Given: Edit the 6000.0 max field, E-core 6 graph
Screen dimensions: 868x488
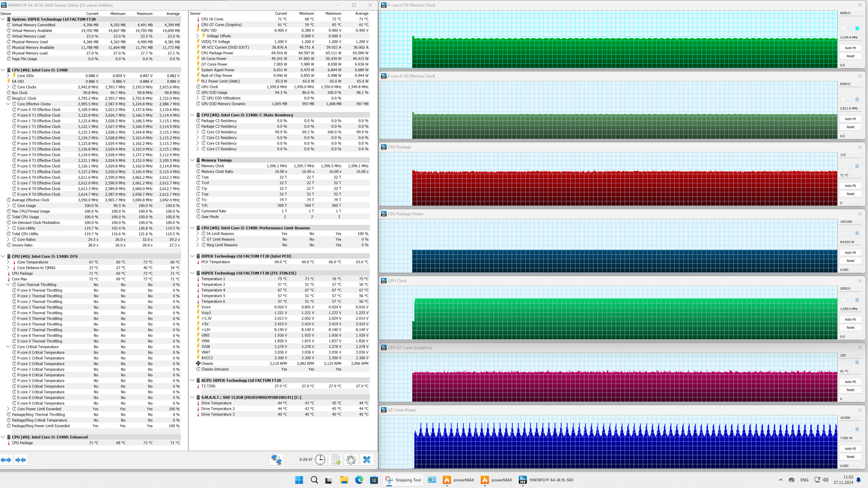Looking at the screenshot, I should point(849,84).
